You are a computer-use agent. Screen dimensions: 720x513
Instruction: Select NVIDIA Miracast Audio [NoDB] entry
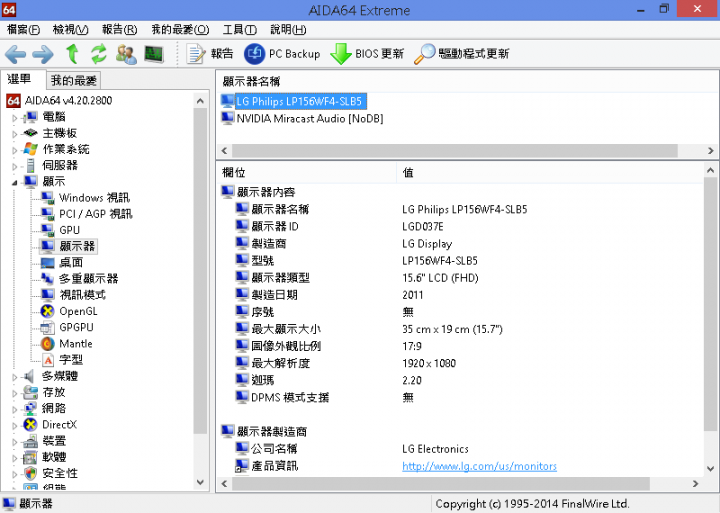tap(309, 118)
